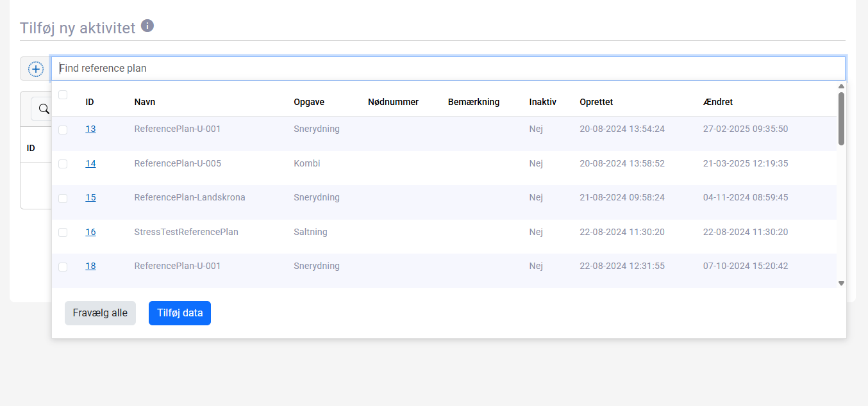Click the info icon beside Tilføj ny aktivitet
Screen dimensions: 868x406
click(147, 26)
